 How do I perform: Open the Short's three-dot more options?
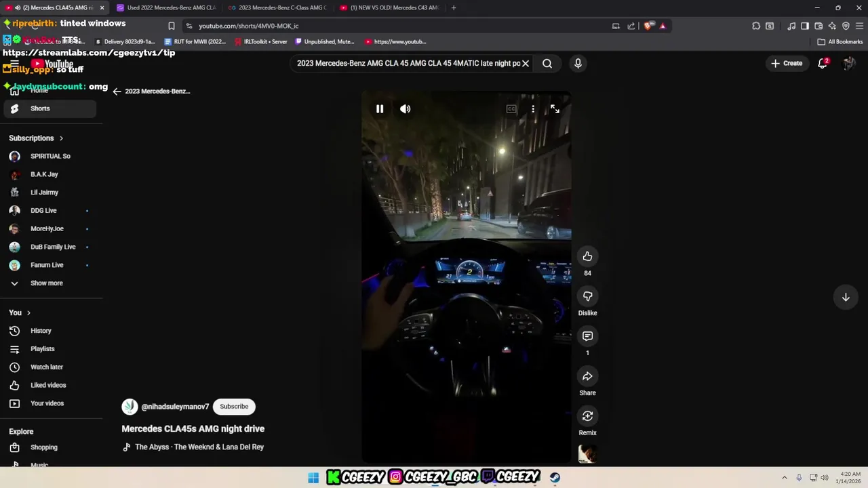(533, 109)
